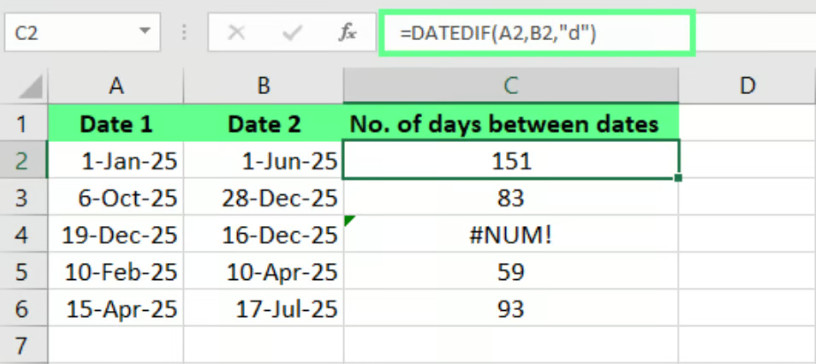Select row 6 header

coord(24,309)
